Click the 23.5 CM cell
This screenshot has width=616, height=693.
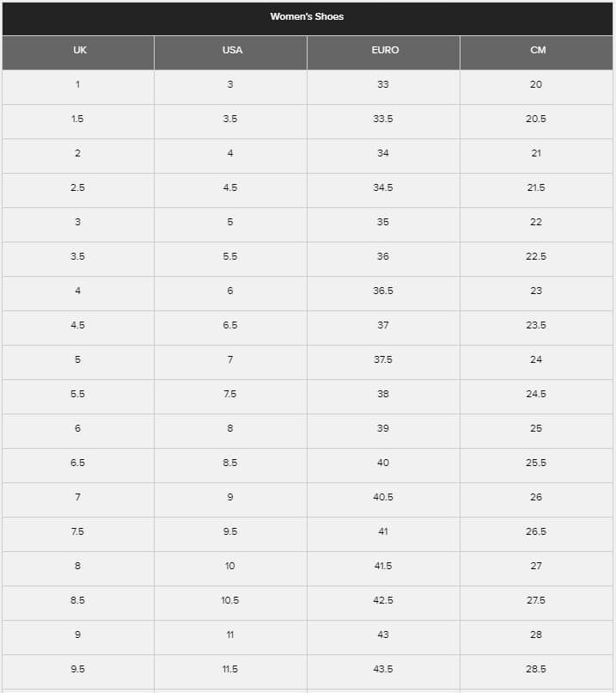click(536, 325)
